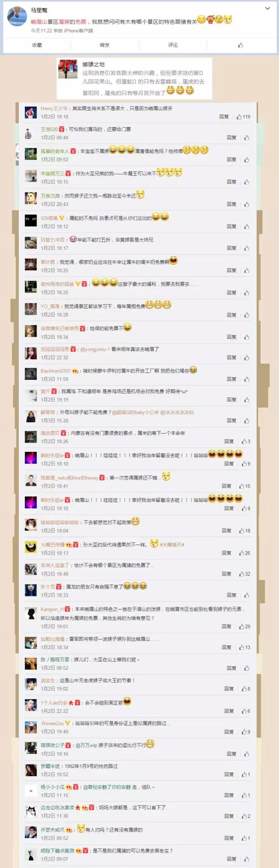
Task: Like the post by 马里鸶
Action: (x=240, y=45)
